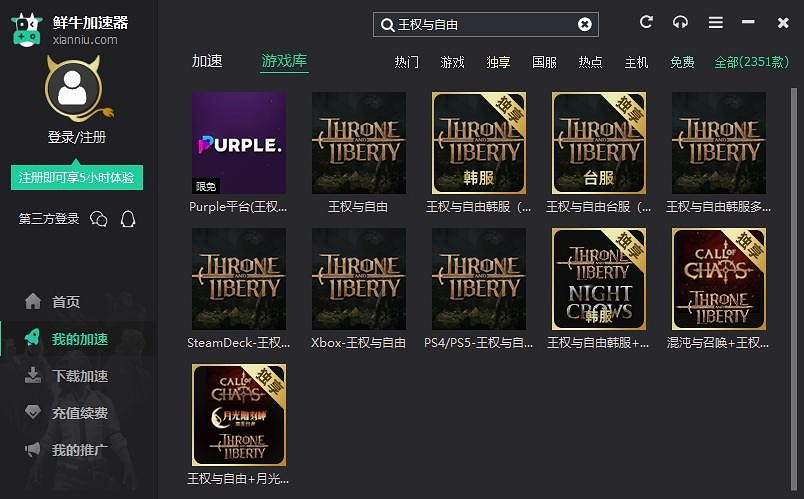Open the hamburger menu icon

[x=715, y=22]
